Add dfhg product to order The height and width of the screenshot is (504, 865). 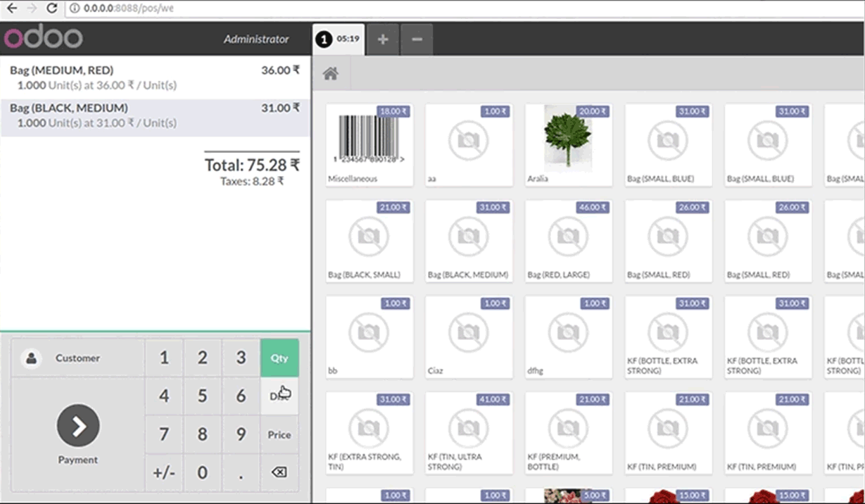tap(569, 337)
